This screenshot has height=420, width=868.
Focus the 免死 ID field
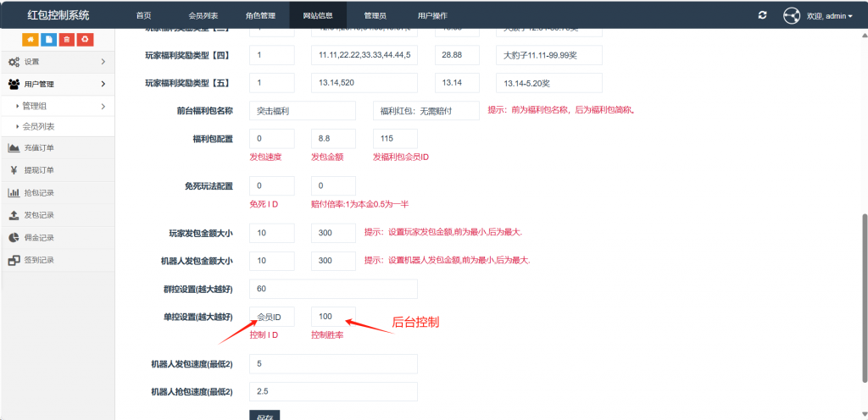click(272, 185)
